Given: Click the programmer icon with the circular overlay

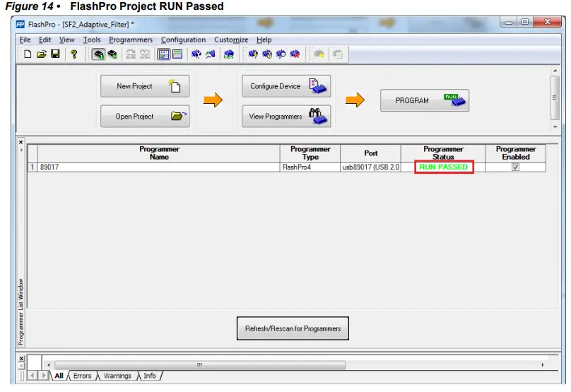Looking at the screenshot, I should click(267, 54).
